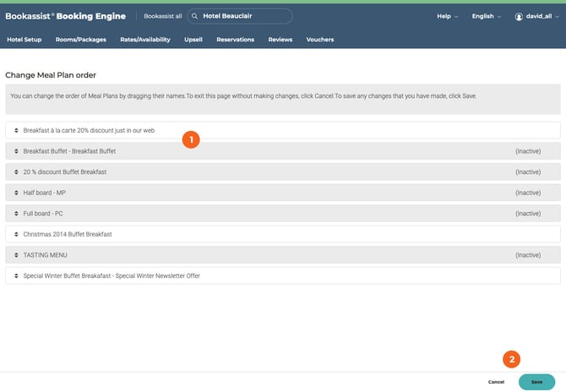Expand the English language selector
This screenshot has height=392, width=566.
pyautogui.click(x=487, y=16)
